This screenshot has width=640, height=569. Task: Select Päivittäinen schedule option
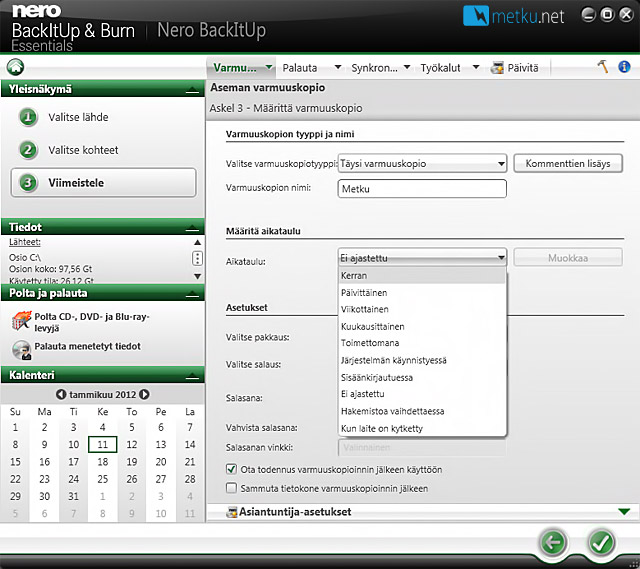pyautogui.click(x=422, y=293)
